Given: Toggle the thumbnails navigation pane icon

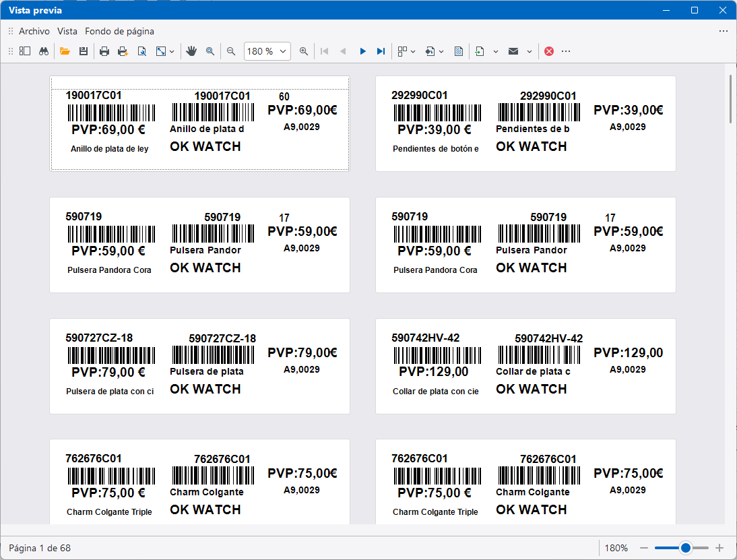Looking at the screenshot, I should coord(25,51).
